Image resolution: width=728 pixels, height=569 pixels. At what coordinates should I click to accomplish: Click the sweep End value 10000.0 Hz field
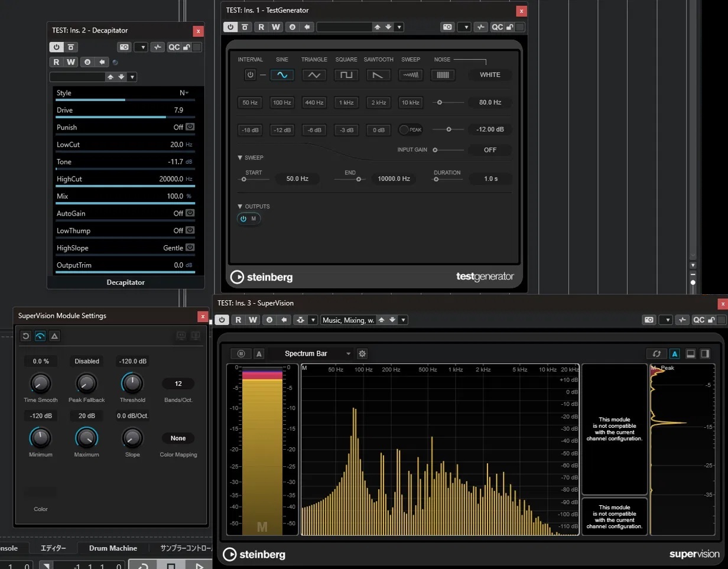[394, 178]
